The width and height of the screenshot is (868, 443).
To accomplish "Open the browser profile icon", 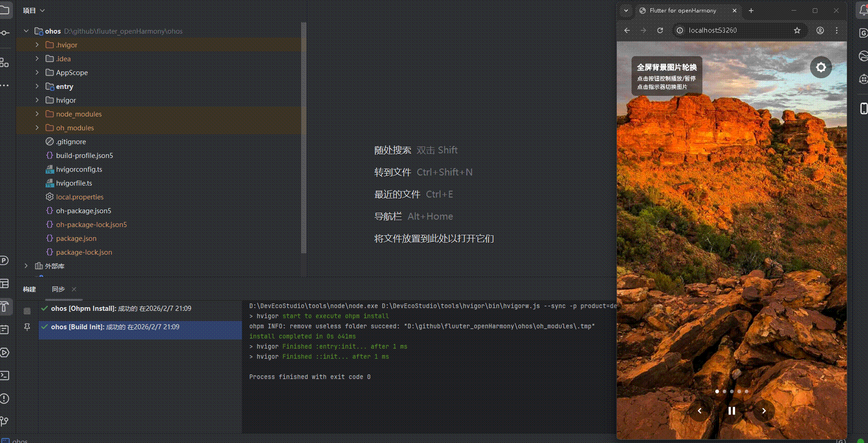I will tap(820, 30).
